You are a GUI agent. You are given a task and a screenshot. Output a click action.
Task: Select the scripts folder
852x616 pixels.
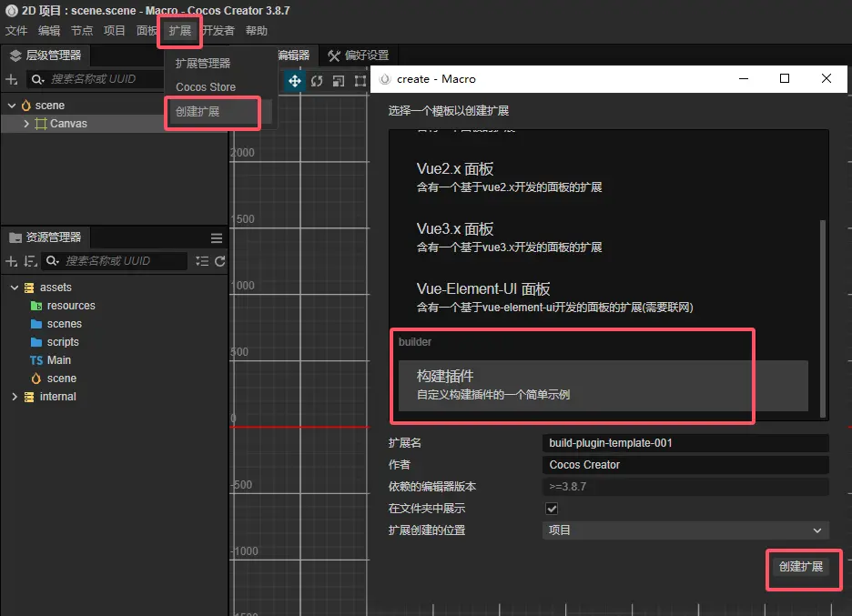(63, 342)
